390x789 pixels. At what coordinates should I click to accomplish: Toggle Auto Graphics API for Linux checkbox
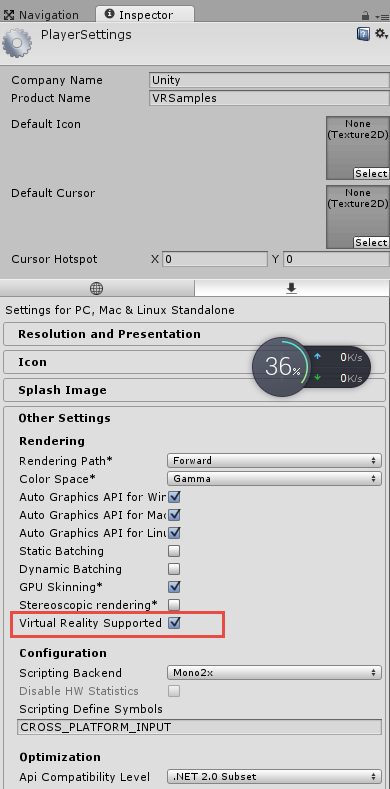(x=174, y=533)
